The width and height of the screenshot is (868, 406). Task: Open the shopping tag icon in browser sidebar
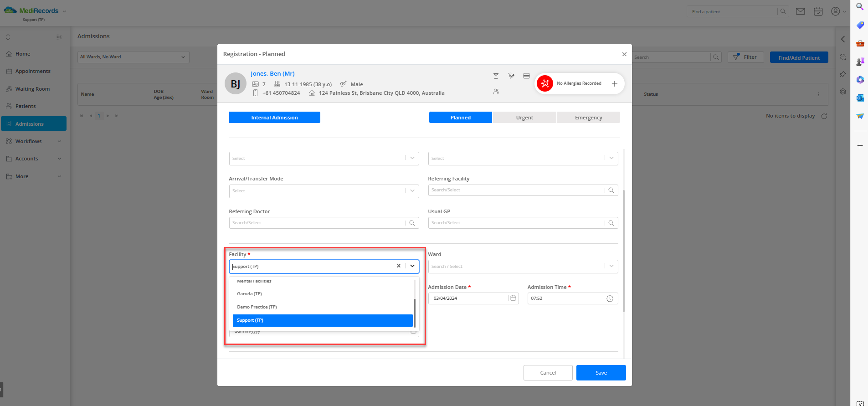click(860, 25)
